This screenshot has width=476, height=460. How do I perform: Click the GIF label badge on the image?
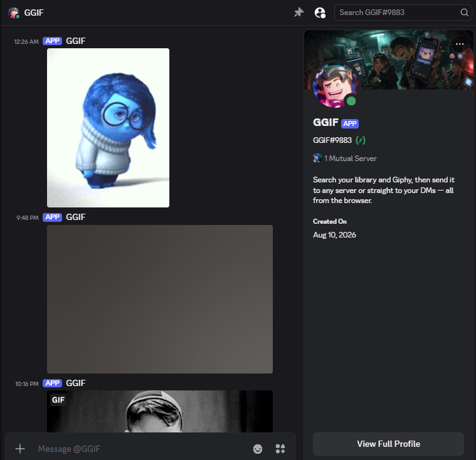click(x=58, y=400)
